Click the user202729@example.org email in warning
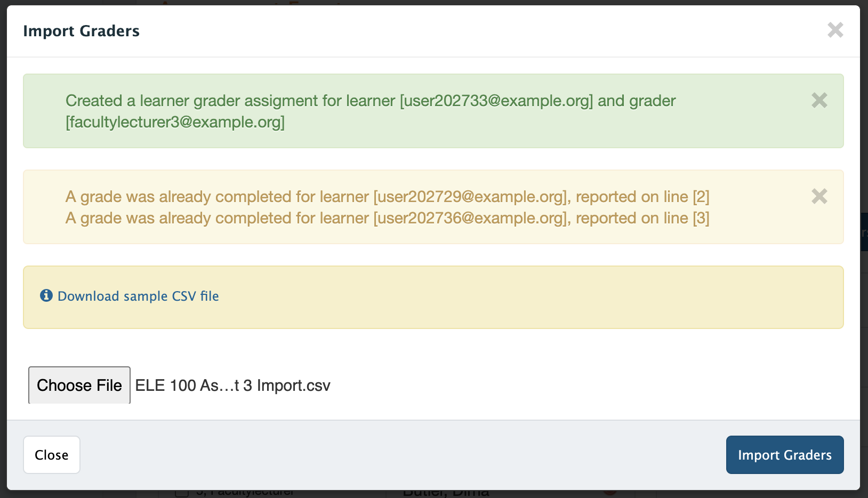The height and width of the screenshot is (498, 868). (469, 197)
